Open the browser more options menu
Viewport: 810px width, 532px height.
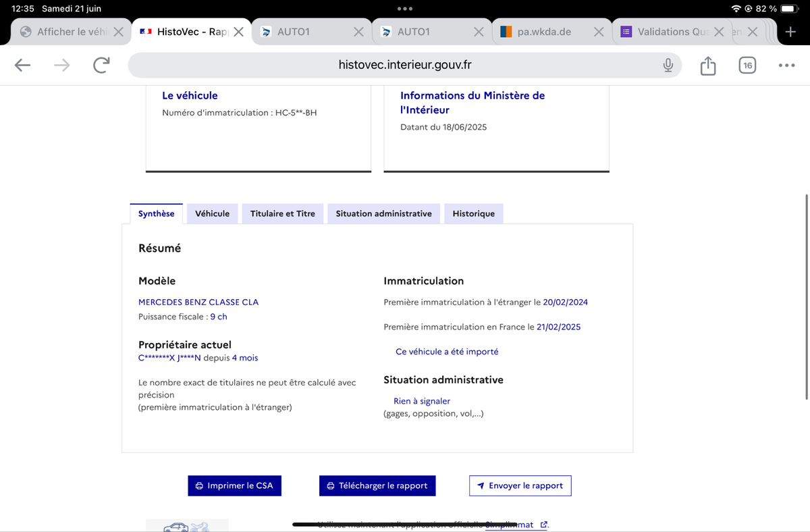(786, 65)
